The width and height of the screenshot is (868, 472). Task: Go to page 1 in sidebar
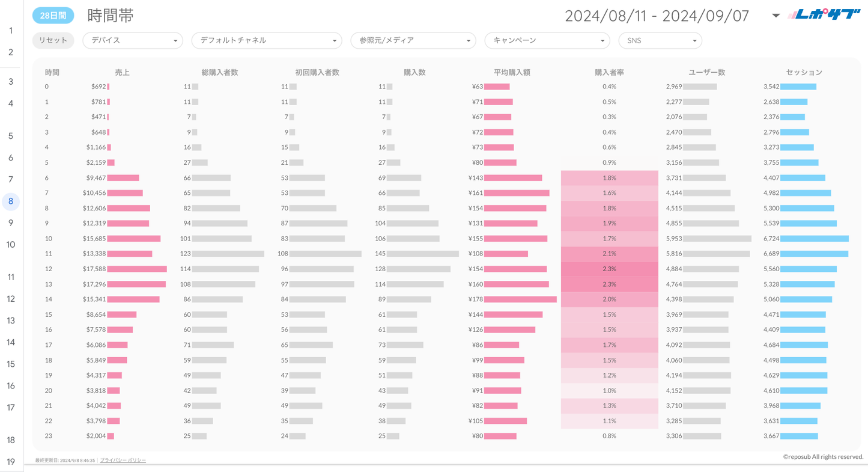11,31
